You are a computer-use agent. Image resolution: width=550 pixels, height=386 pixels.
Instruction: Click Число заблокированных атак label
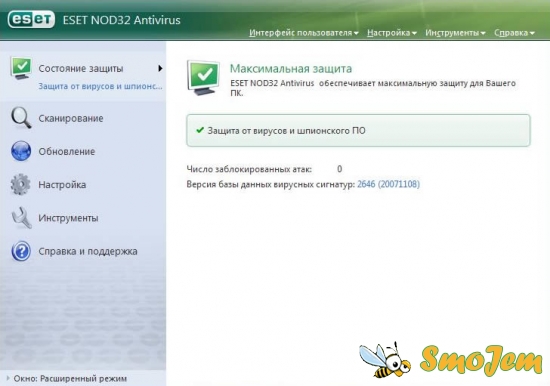click(249, 169)
